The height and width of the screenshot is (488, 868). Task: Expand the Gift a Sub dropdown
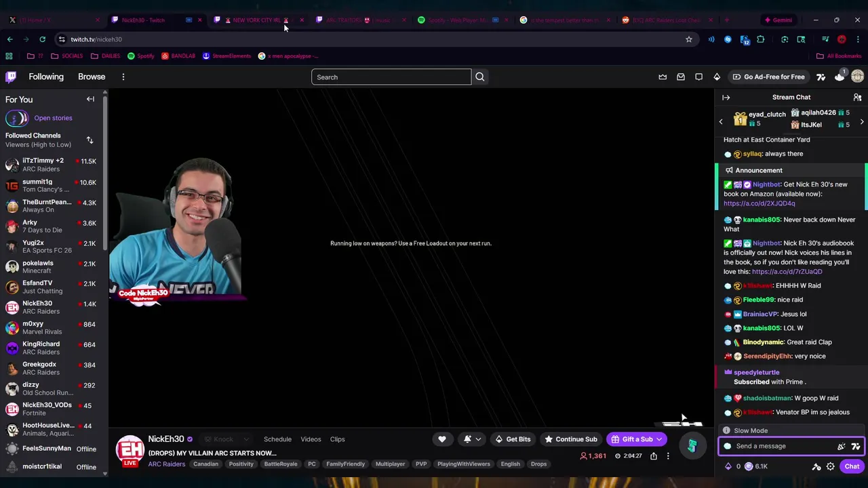(x=658, y=439)
